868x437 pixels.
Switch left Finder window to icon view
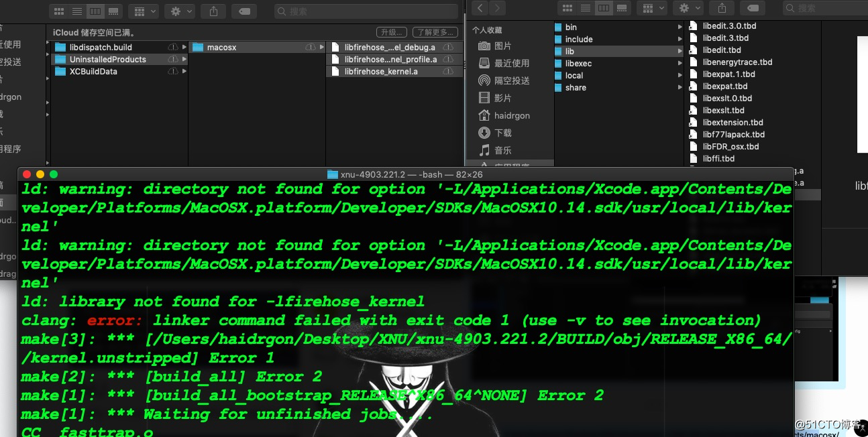(x=58, y=11)
